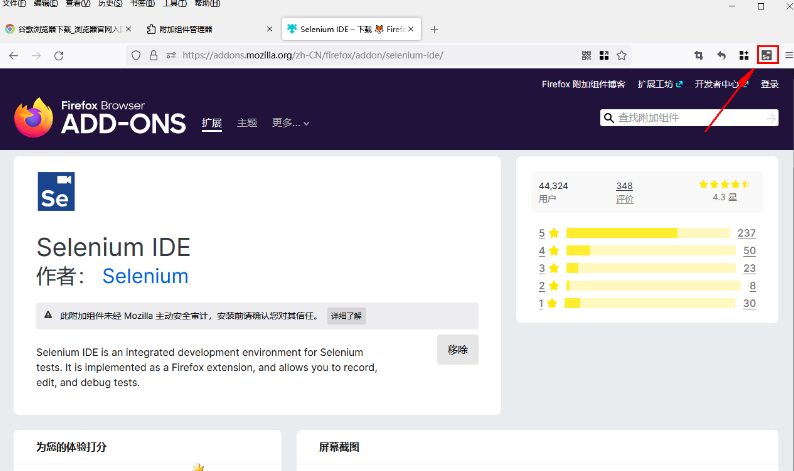Click the undo arrow toolbar icon
This screenshot has height=471, width=794.
click(722, 56)
